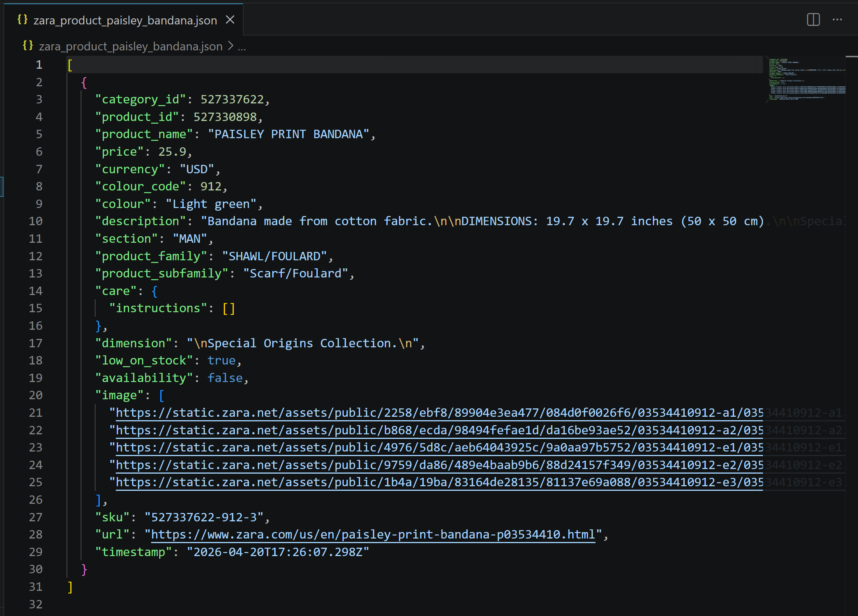Open the zara.com paisley-print-bandana product link
The image size is (858, 616).
click(373, 535)
